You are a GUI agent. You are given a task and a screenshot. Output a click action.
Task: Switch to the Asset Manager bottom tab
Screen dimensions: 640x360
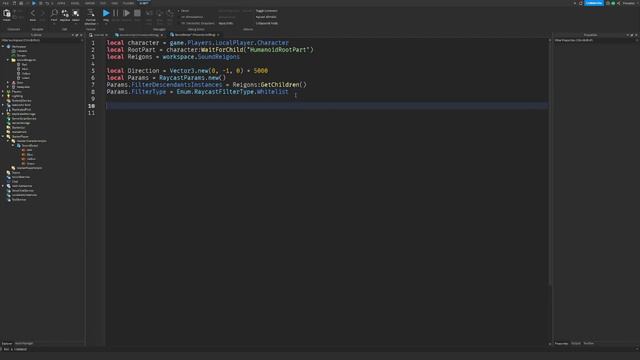click(24, 344)
